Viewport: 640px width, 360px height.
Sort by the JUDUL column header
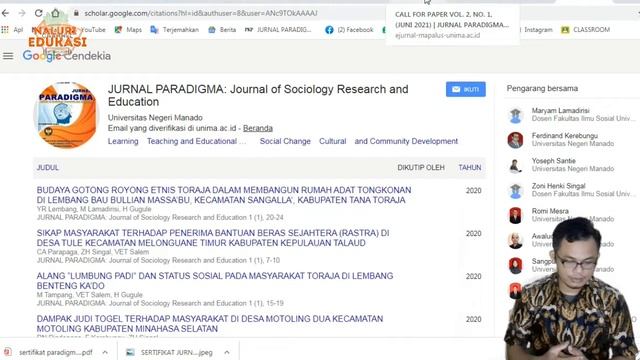[x=48, y=167]
